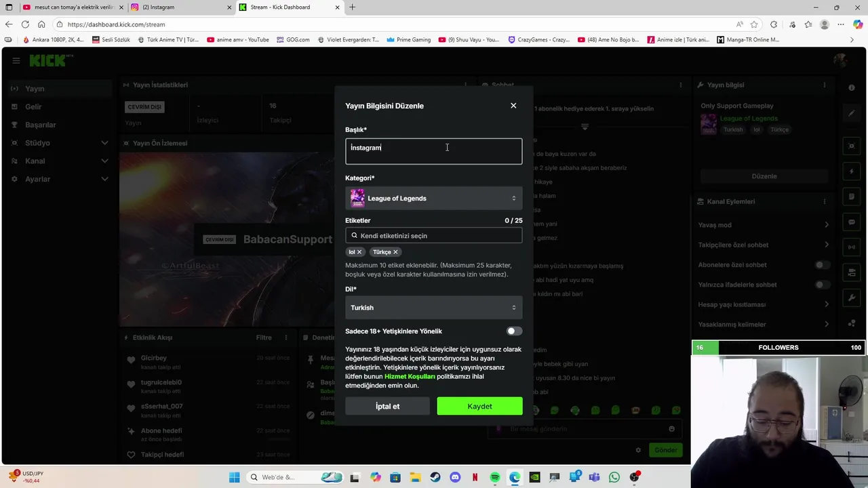Open Etkinlik Akışı panel three-dot menu
The image size is (868, 488).
[x=286, y=338]
